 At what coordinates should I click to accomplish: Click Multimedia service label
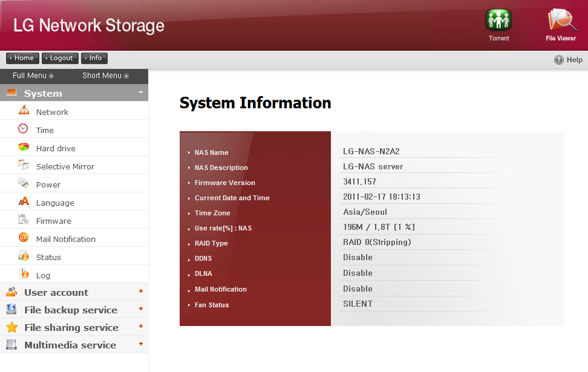point(70,345)
